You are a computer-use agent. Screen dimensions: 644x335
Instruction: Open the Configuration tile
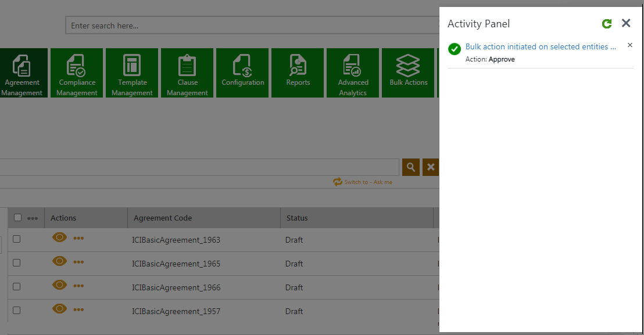242,73
